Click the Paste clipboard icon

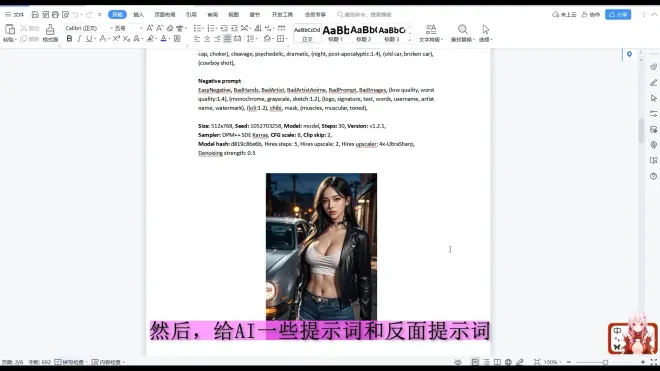tap(10, 29)
